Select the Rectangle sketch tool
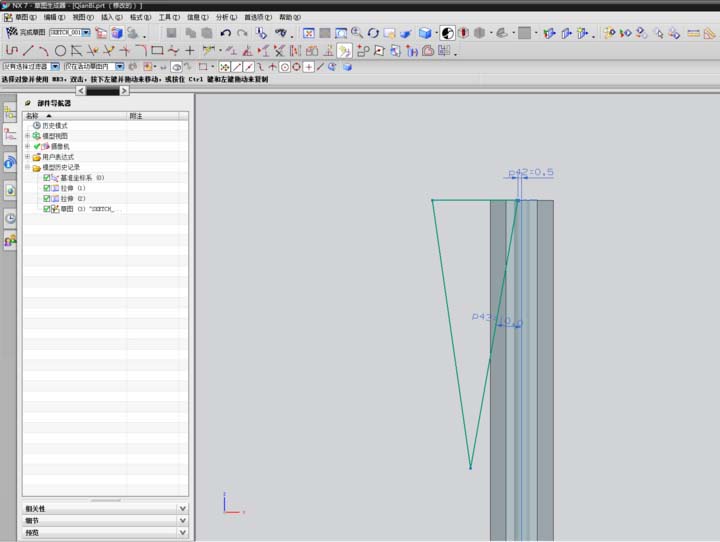This screenshot has width=720, height=542. point(157,50)
